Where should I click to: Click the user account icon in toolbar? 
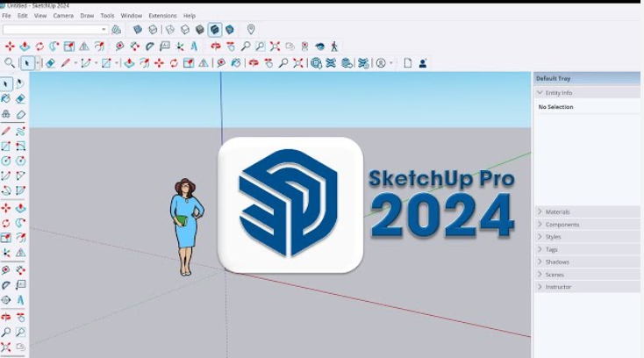pos(424,63)
